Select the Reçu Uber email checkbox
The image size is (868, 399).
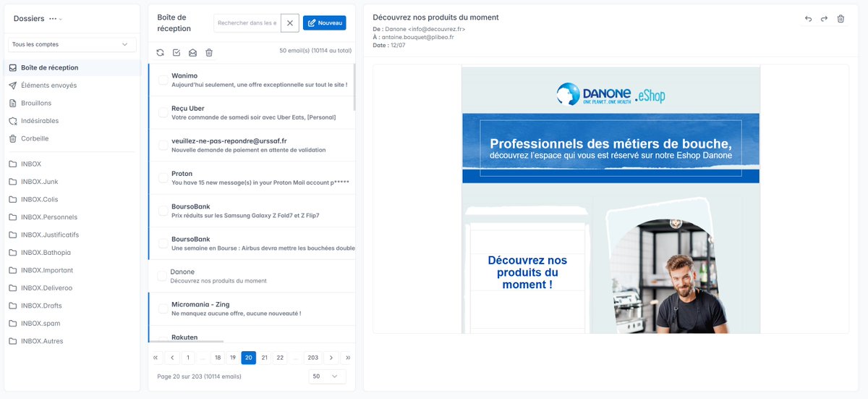pos(163,113)
